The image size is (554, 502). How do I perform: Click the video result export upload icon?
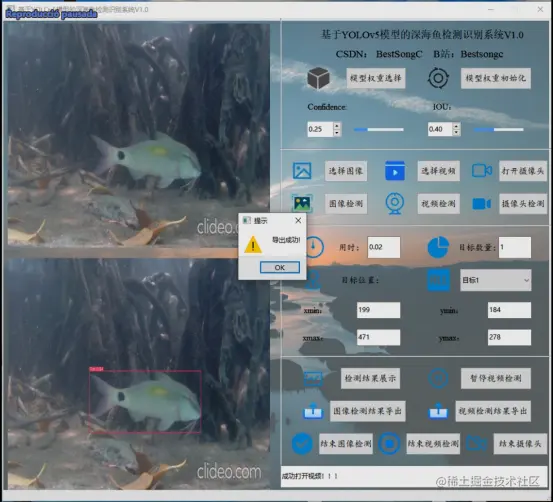tap(438, 411)
